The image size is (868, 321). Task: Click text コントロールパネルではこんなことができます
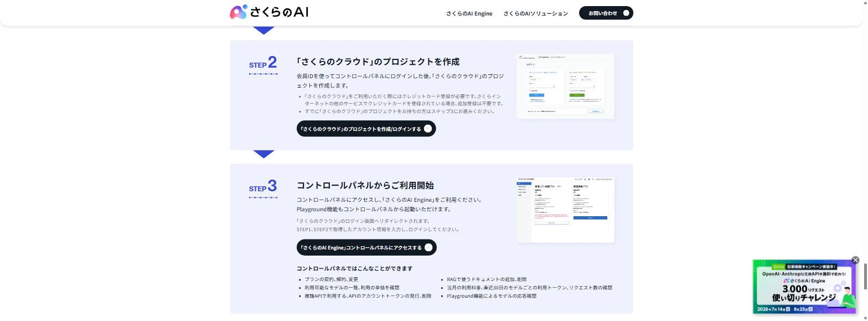(x=354, y=268)
